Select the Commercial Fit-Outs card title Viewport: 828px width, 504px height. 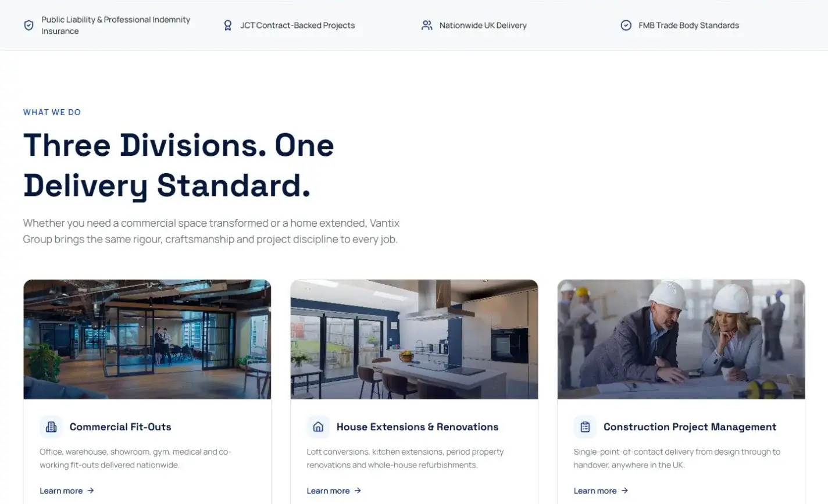pos(120,427)
